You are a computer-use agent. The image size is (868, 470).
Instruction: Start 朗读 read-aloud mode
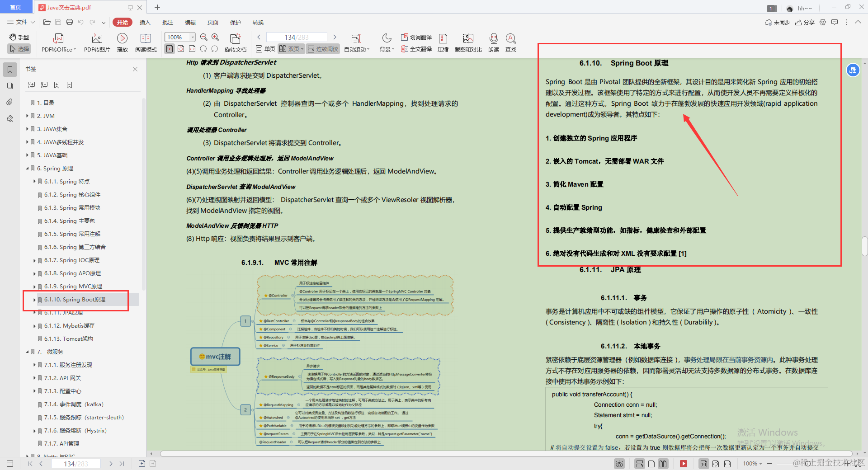494,42
